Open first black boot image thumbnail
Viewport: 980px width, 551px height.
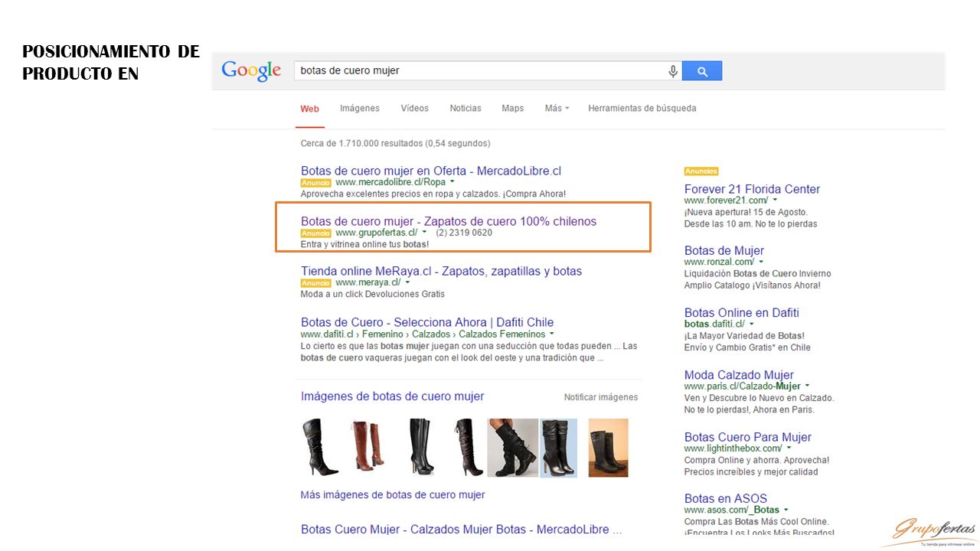(x=319, y=448)
